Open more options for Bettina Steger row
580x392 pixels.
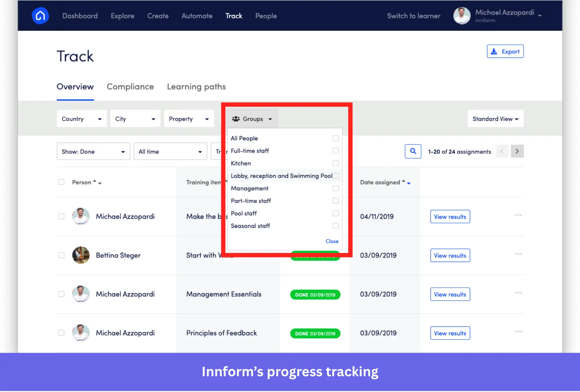click(518, 254)
